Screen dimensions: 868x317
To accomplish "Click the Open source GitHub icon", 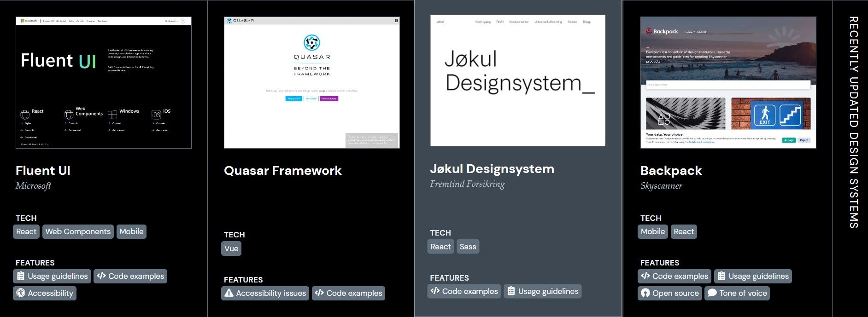I will pos(645,293).
